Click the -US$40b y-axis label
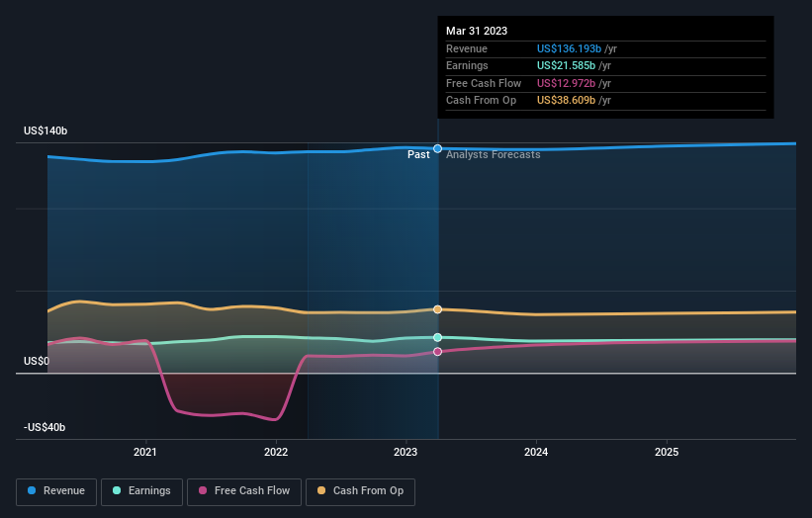Screen dimensions: 812x518 point(45,427)
